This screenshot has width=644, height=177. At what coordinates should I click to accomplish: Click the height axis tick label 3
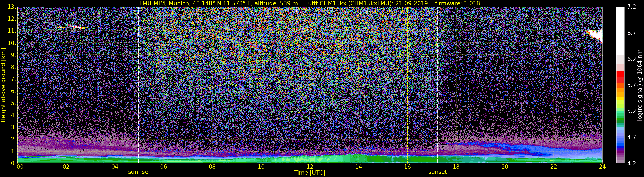coord(13,127)
